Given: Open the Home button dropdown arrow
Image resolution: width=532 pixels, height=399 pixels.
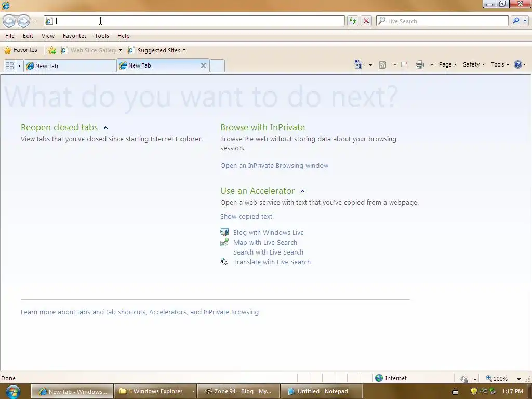Looking at the screenshot, I should click(x=370, y=65).
